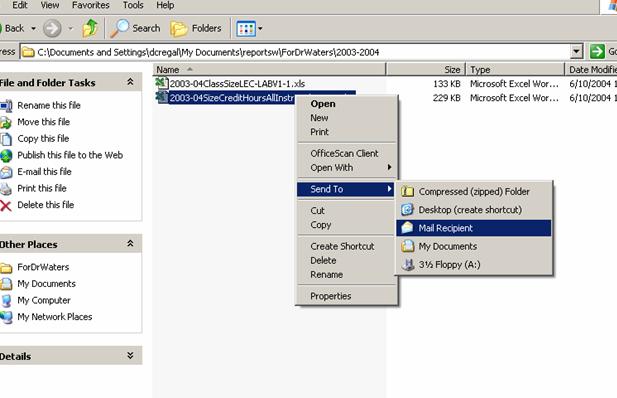Click the 133 KB size cell
617x398 pixels.
[x=447, y=84]
